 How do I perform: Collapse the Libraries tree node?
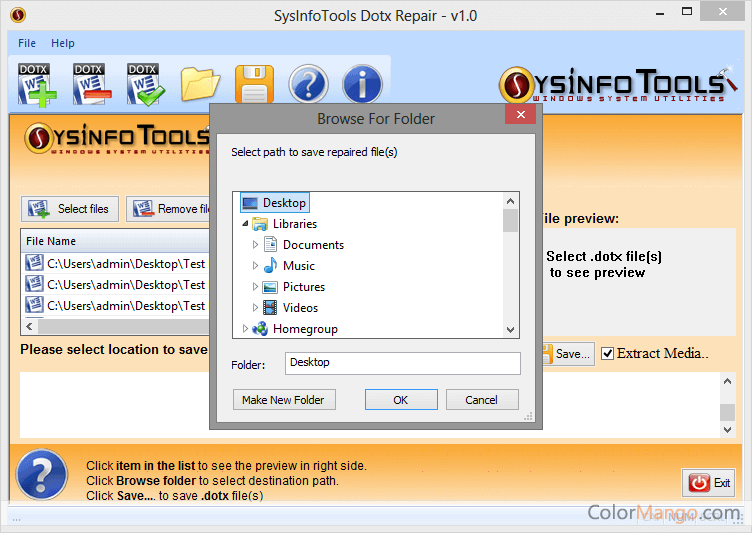(x=245, y=224)
